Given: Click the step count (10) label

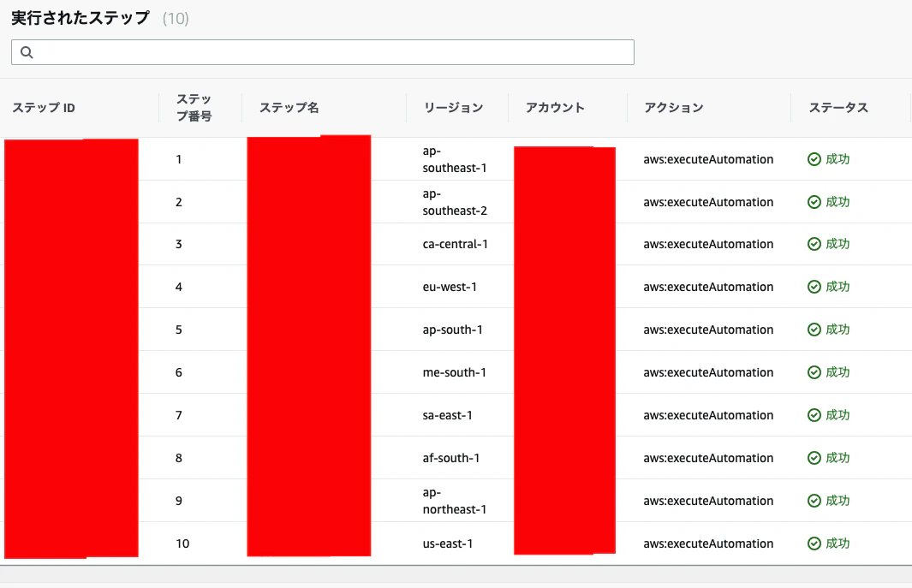Looking at the screenshot, I should (176, 19).
